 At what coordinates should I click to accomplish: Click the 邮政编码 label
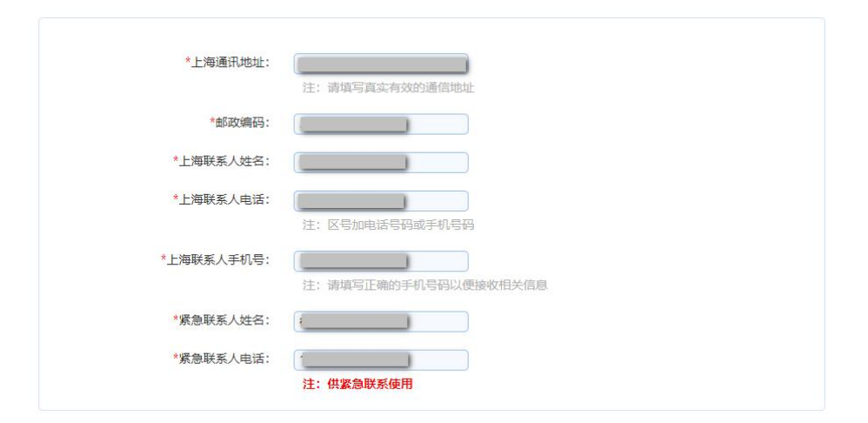coord(241,123)
